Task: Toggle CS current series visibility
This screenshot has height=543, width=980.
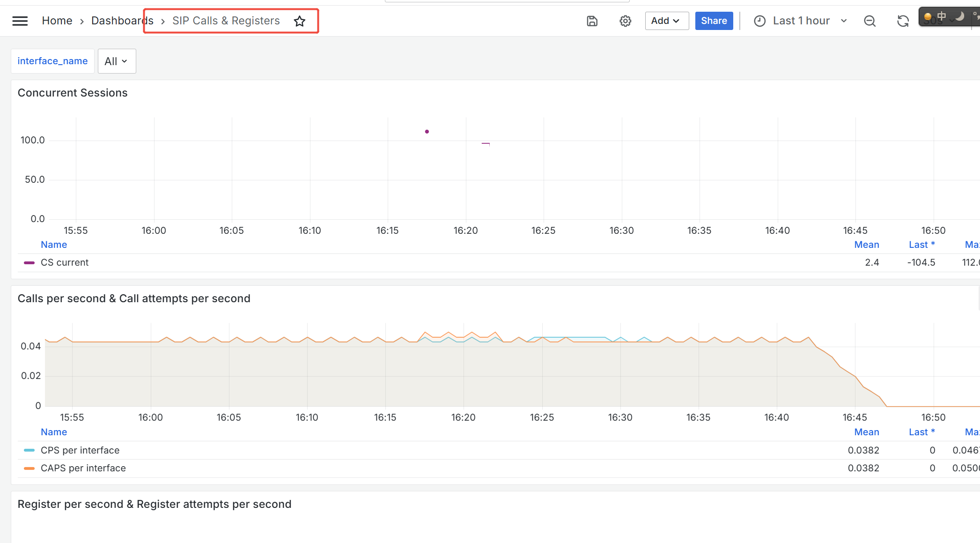Action: pos(65,262)
